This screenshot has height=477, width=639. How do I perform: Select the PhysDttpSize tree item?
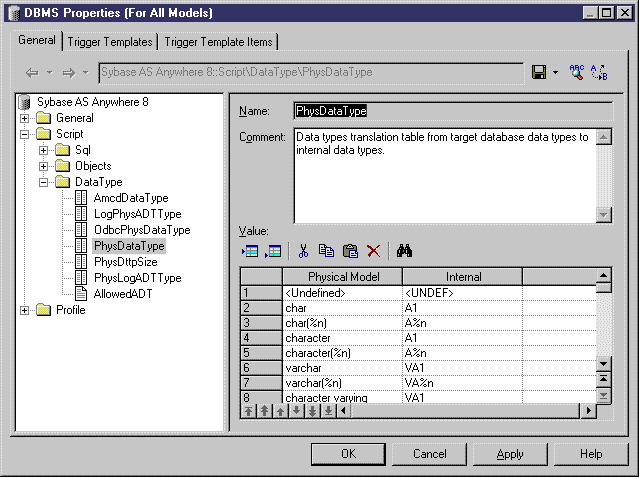click(x=126, y=262)
